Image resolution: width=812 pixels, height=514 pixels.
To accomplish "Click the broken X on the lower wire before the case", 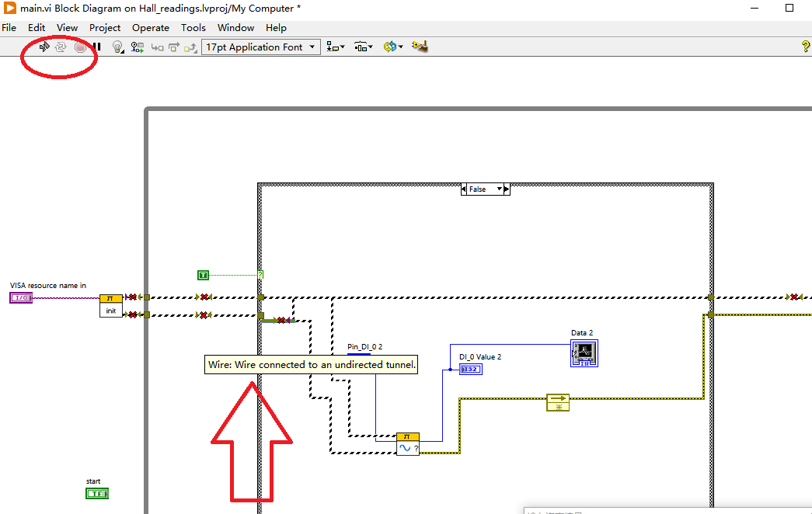I will coord(204,315).
